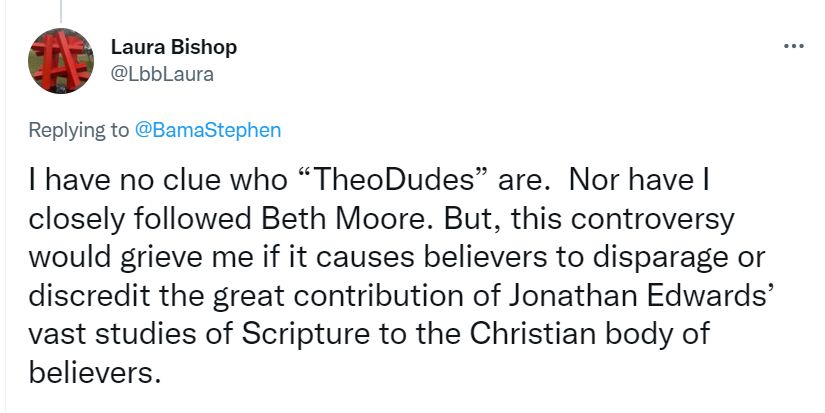The image size is (825, 413).
Task: Visit the @LbbLaura handle
Action: [x=160, y=72]
